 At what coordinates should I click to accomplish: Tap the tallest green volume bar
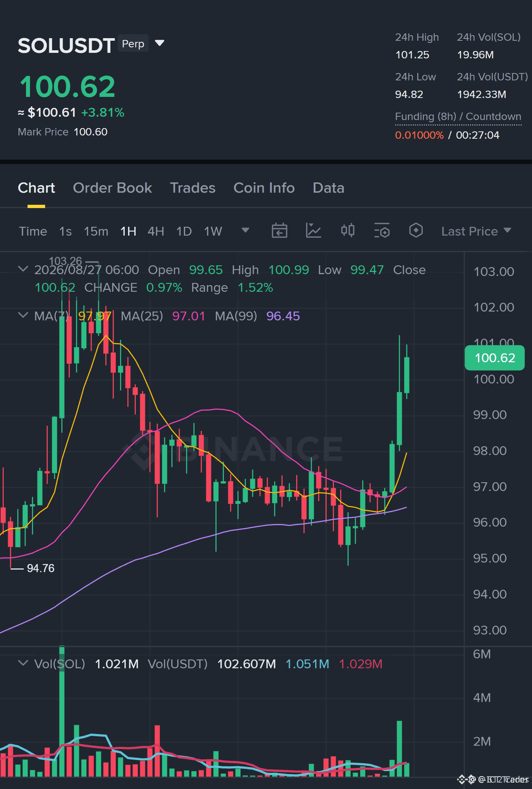click(x=62, y=712)
